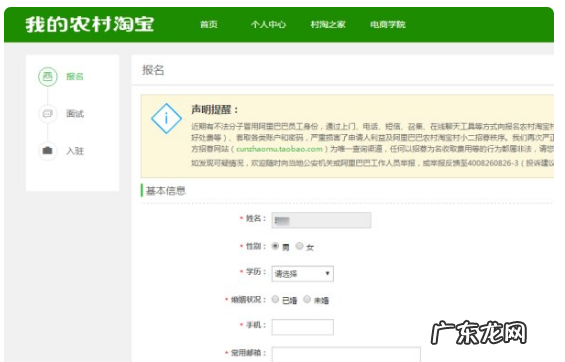Click the 面试 chat bubble step icon
The height and width of the screenshot is (362, 565).
pos(48,114)
